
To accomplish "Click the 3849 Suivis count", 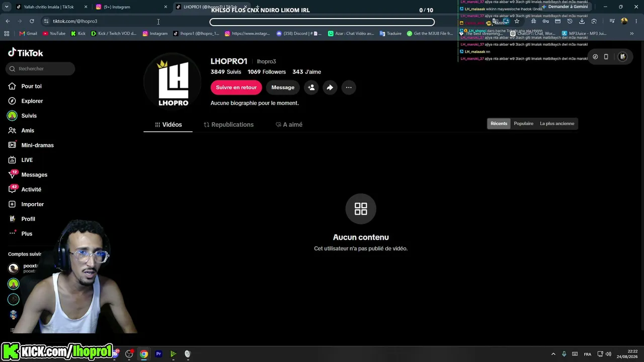I will tap(226, 72).
